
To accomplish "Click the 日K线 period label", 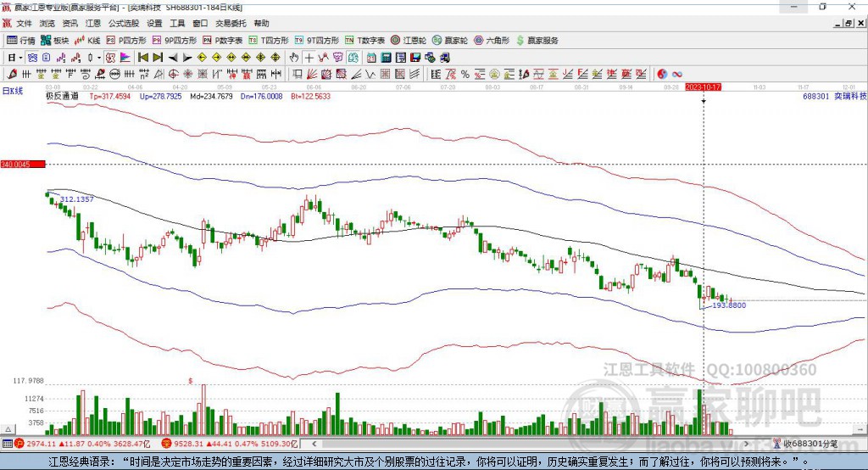I will pyautogui.click(x=13, y=91).
